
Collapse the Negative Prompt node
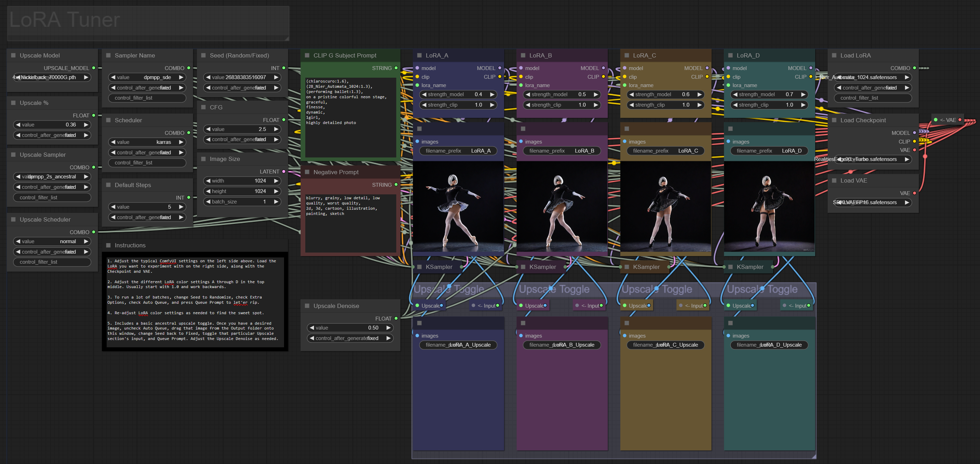[307, 172]
